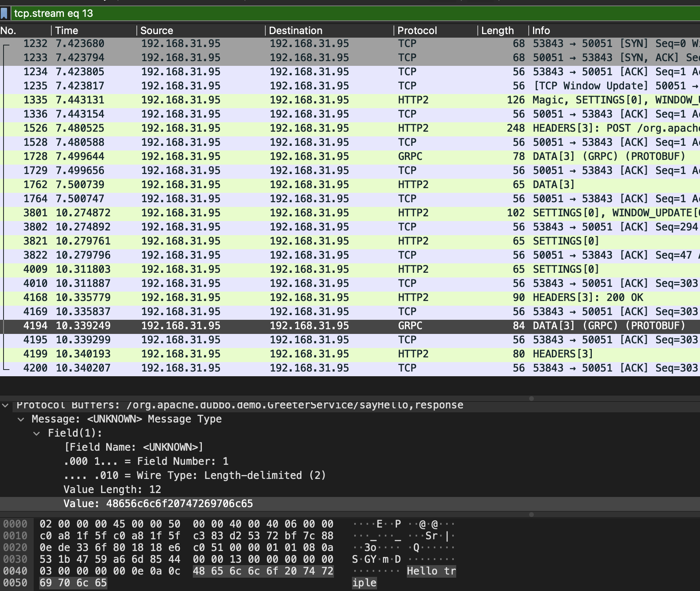This screenshot has width=700, height=591.
Task: Click hex offset 0040 in bytes pane
Action: pos(16,571)
